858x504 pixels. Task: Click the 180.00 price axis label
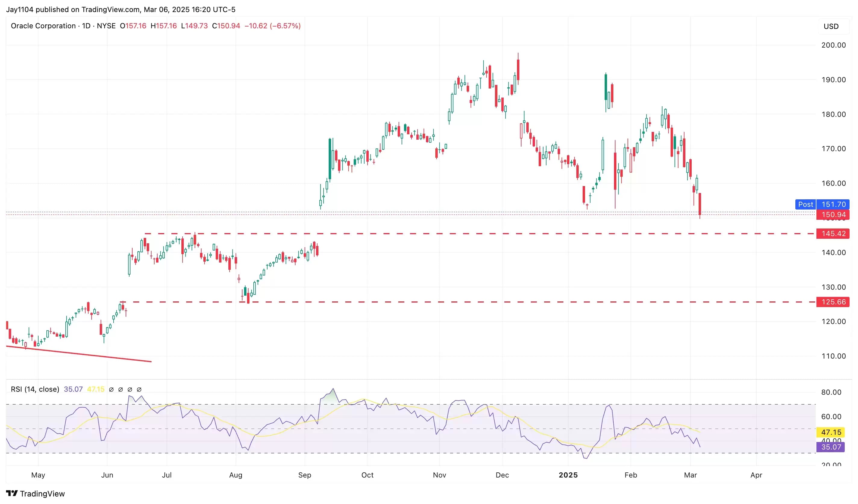(x=833, y=114)
